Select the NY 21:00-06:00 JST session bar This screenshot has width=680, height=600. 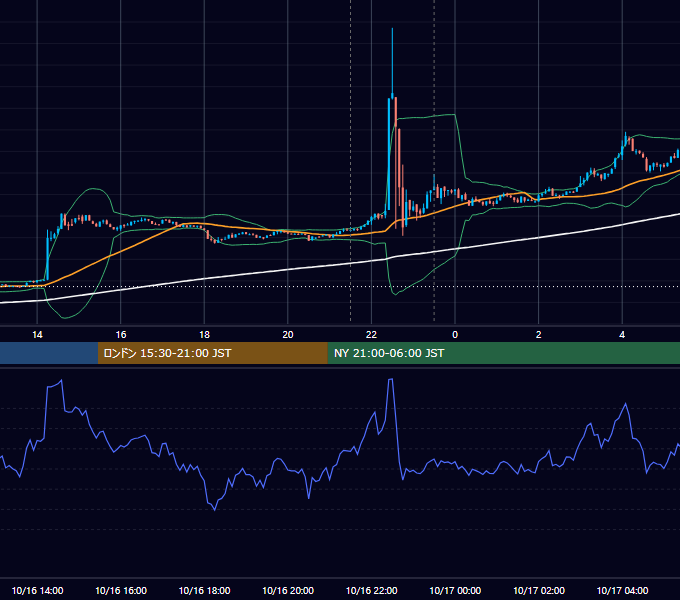(503, 353)
